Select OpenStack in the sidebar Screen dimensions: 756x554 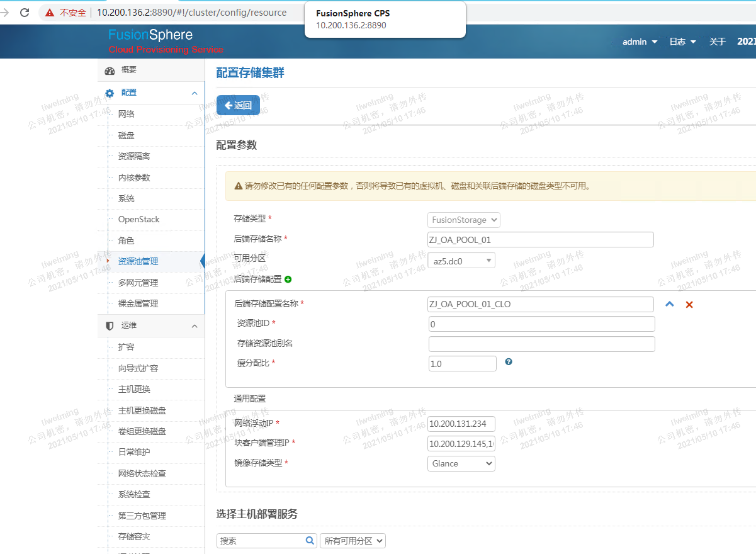[x=139, y=219]
